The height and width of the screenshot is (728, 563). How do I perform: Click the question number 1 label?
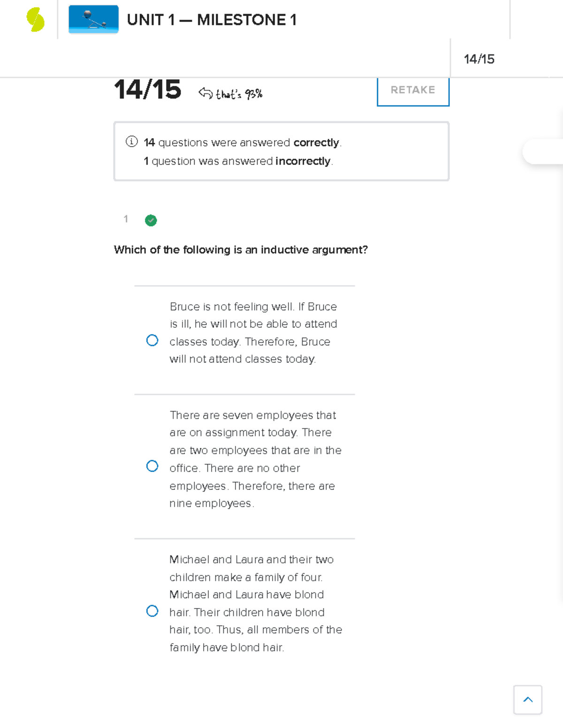click(x=126, y=219)
